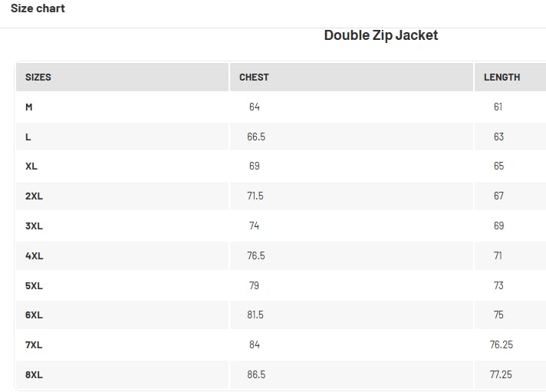Click length value 61 for size M
The image size is (546, 392).
498,107
